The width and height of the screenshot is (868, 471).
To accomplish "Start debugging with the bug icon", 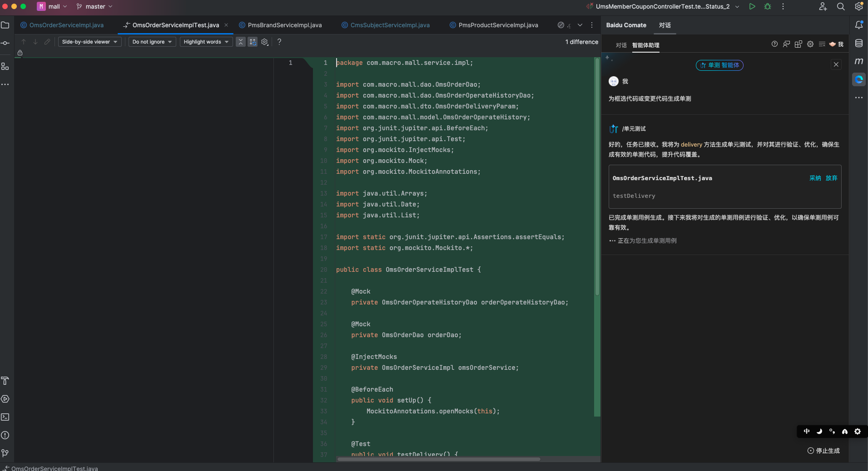I will coord(768,6).
